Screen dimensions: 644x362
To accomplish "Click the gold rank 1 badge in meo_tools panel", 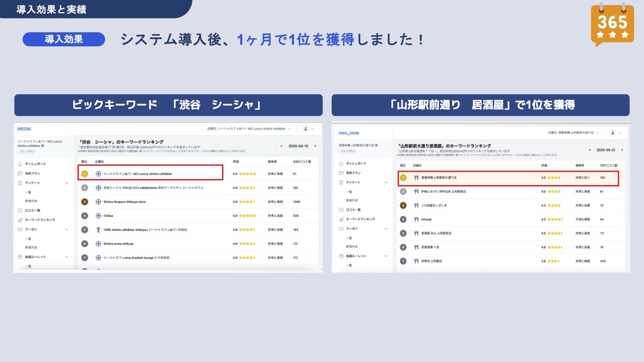I will [403, 178].
